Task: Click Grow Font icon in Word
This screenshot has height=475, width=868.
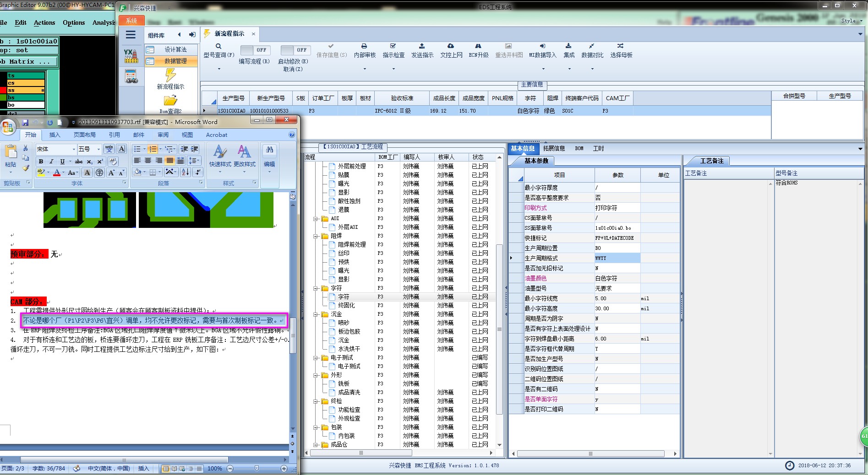Action: (x=111, y=173)
